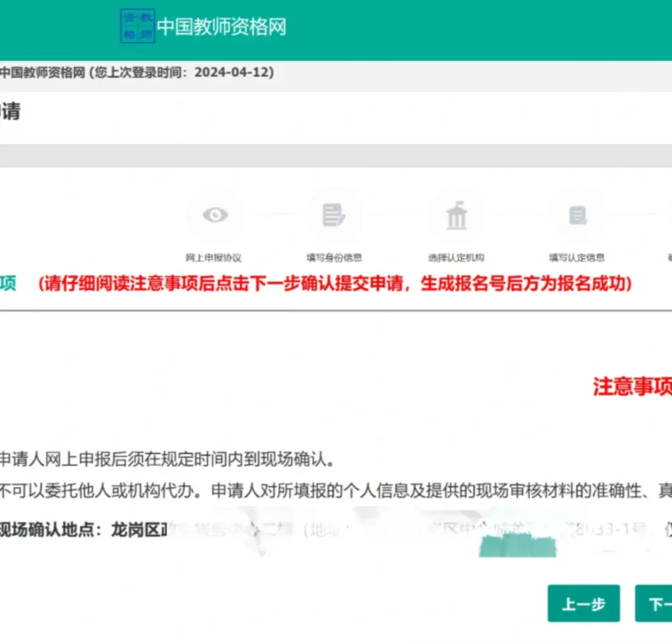Click the line 申请人网上申报后须在规定时间内到现场确认
The width and height of the screenshot is (672, 644).
167,459
